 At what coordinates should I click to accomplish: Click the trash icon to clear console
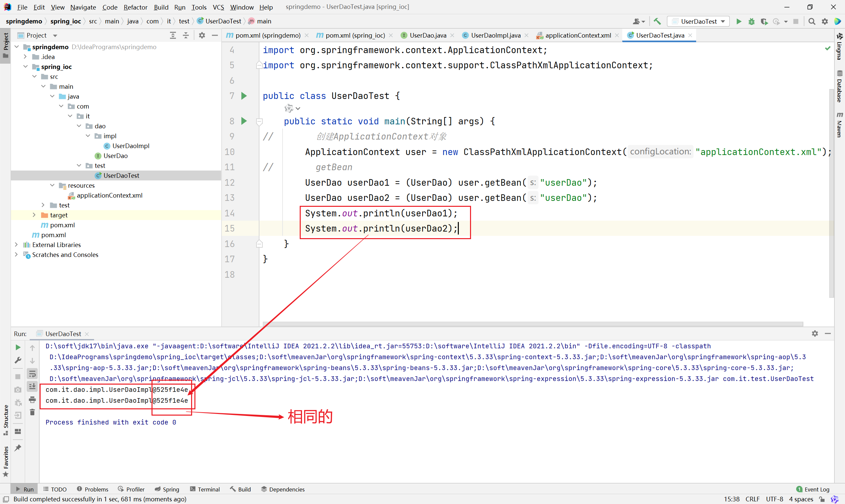(x=32, y=412)
